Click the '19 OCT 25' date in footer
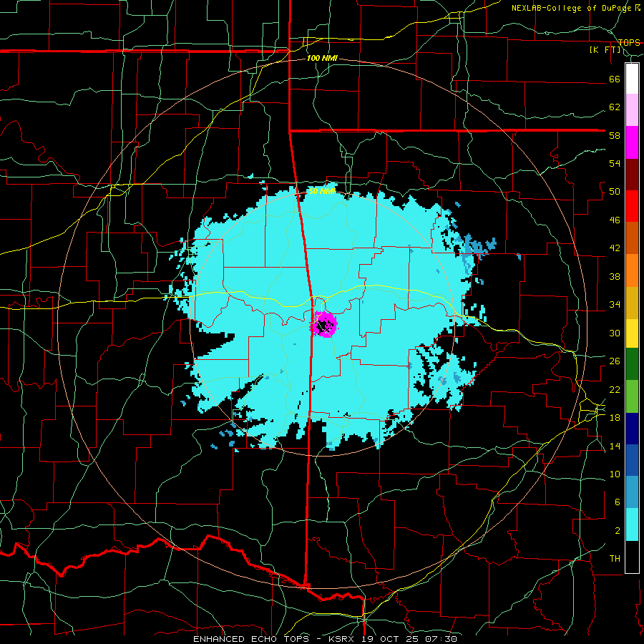This screenshot has height=644, width=644. (x=391, y=639)
